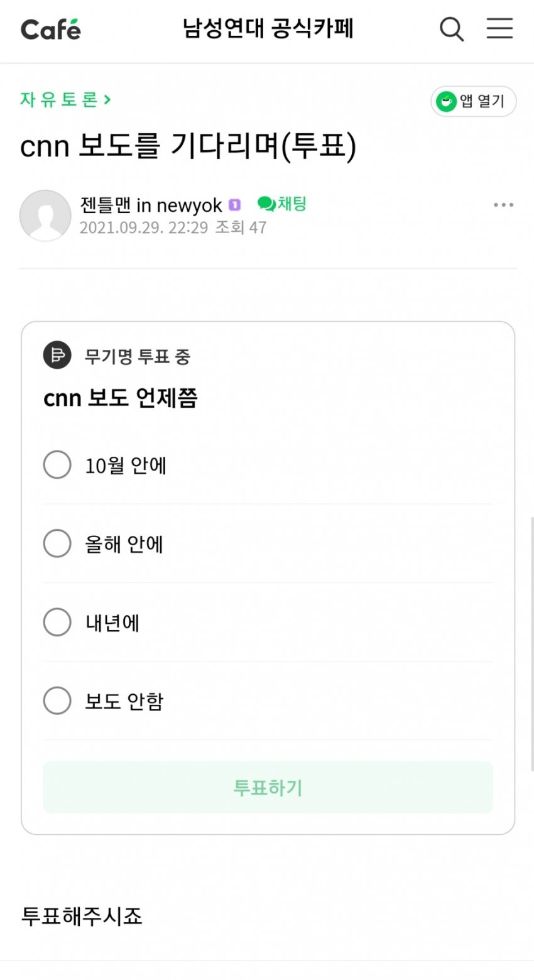
Task: Open the 남성연대 공식카페 title
Action: [268, 28]
